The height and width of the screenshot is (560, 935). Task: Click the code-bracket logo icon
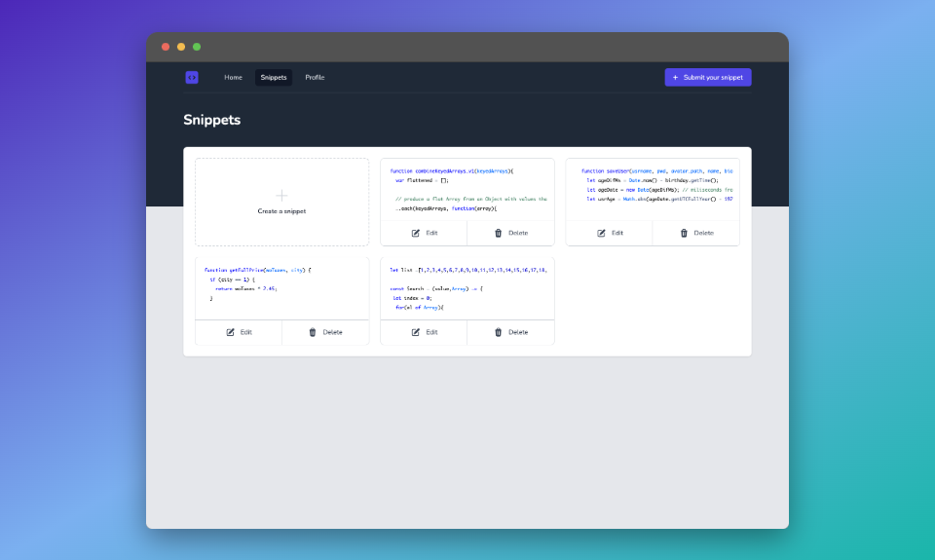point(192,78)
